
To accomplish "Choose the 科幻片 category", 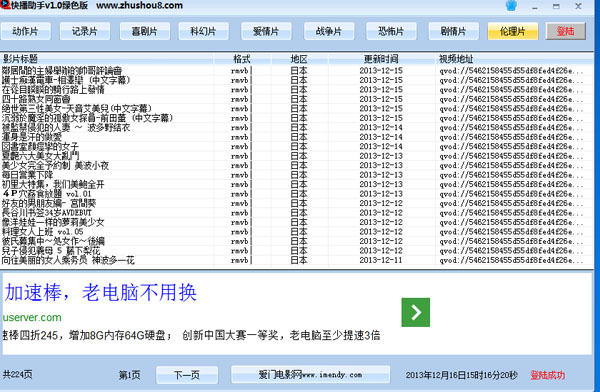I will coord(204,31).
